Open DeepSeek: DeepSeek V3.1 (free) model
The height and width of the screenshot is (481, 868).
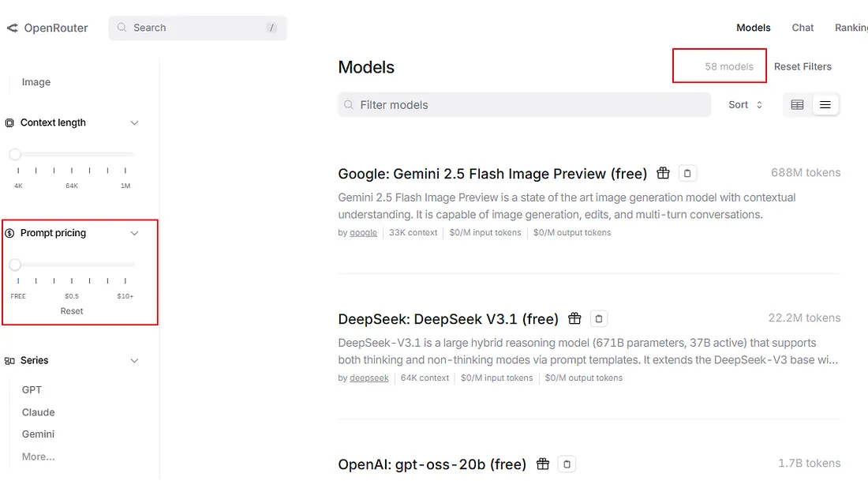448,318
